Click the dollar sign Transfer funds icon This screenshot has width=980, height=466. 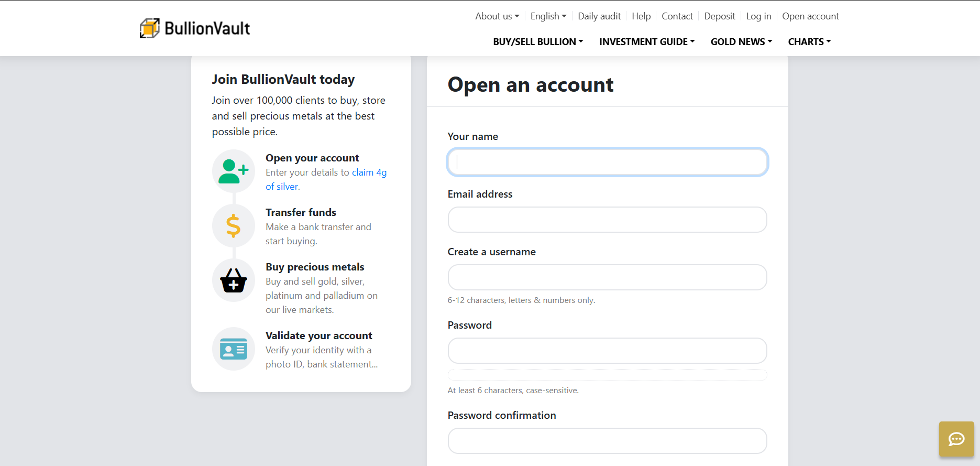234,225
